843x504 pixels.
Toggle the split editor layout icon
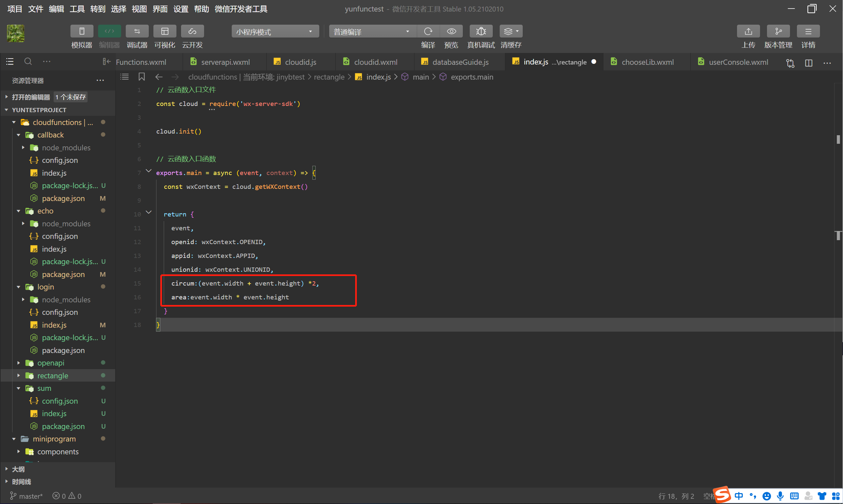(x=809, y=63)
